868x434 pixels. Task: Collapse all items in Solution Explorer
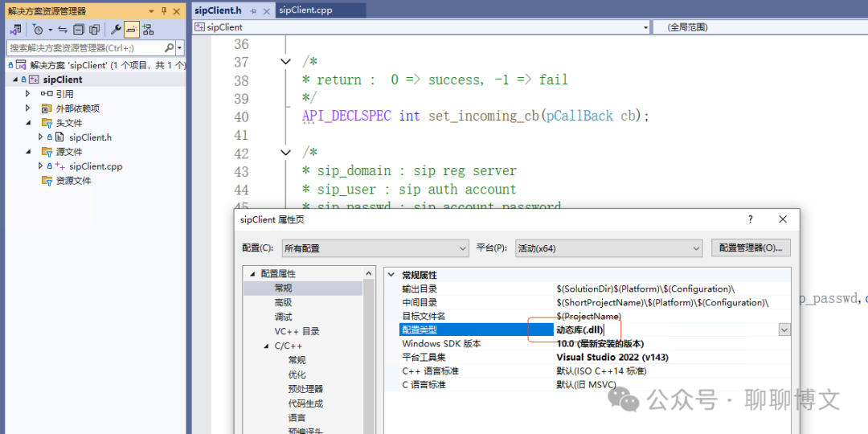tap(79, 30)
